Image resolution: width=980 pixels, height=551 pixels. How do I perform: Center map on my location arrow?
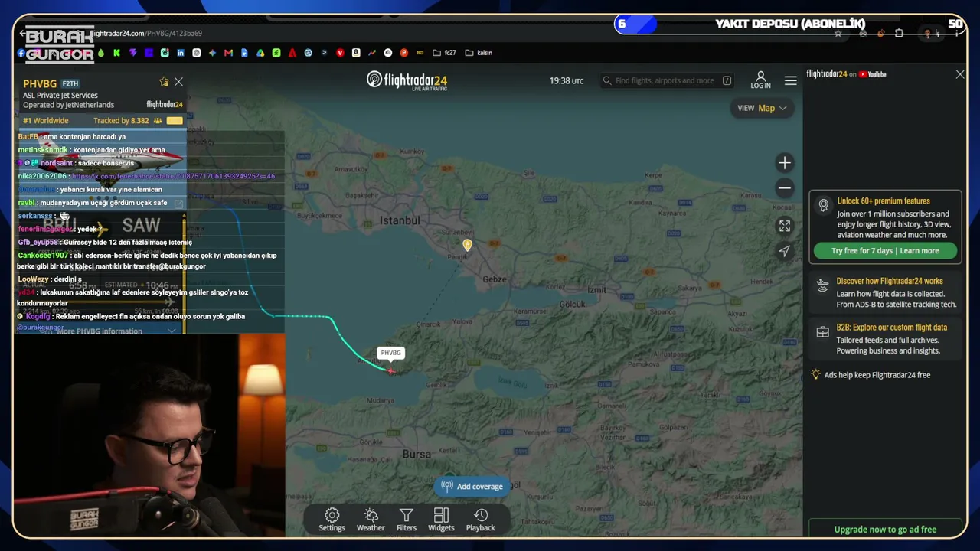pyautogui.click(x=785, y=251)
